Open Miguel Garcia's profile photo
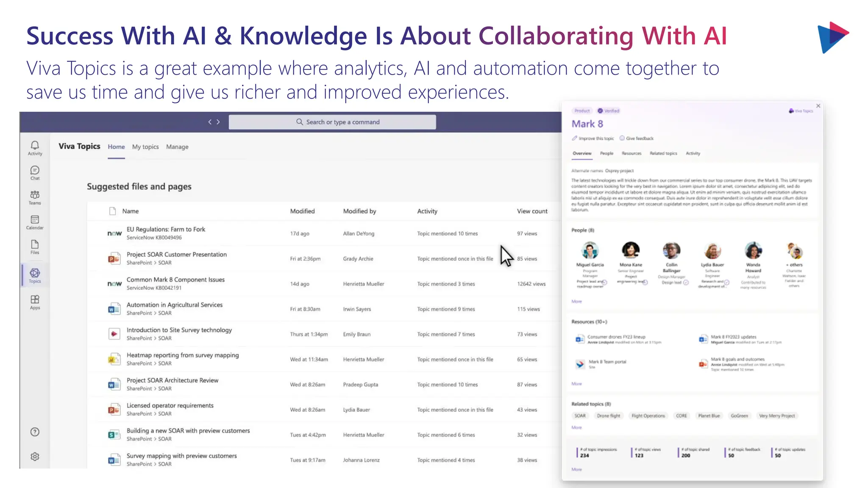Image resolution: width=868 pixels, height=488 pixels. click(x=590, y=250)
